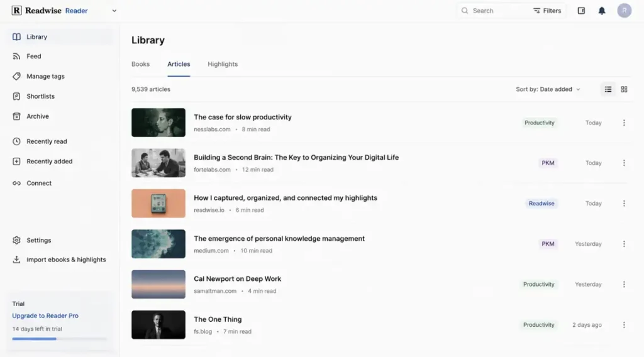Screen dimensions: 644x357
Task: Open article The case for slow productivity
Action: (242, 118)
